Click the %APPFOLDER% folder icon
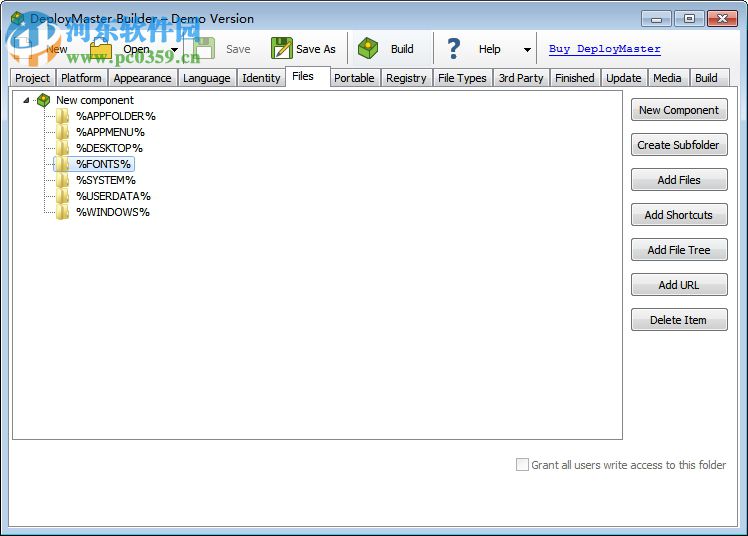Image resolution: width=748 pixels, height=536 pixels. tap(62, 116)
